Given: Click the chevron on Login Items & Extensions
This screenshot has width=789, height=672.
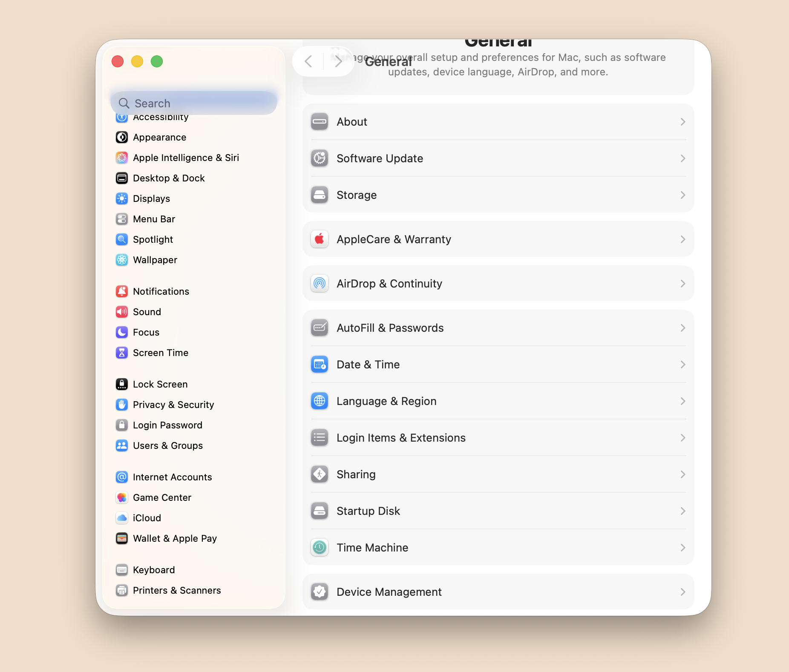Looking at the screenshot, I should 683,438.
